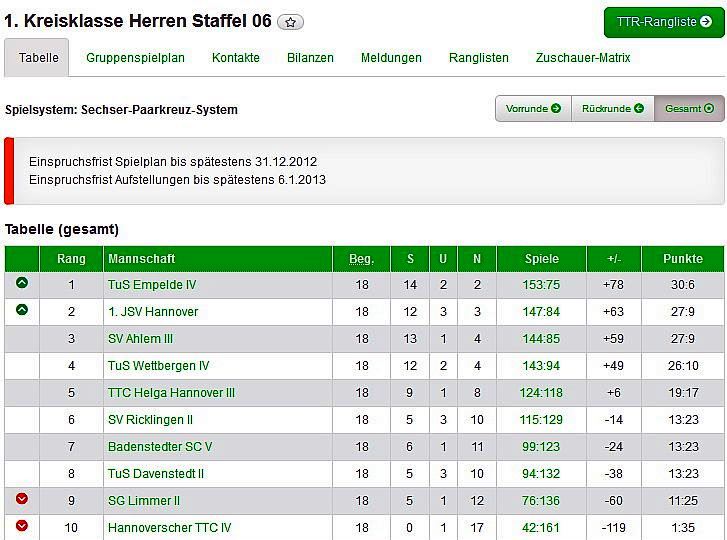The width and height of the screenshot is (727, 540).
Task: Open team link SV Ahlem III
Action: pos(141,339)
